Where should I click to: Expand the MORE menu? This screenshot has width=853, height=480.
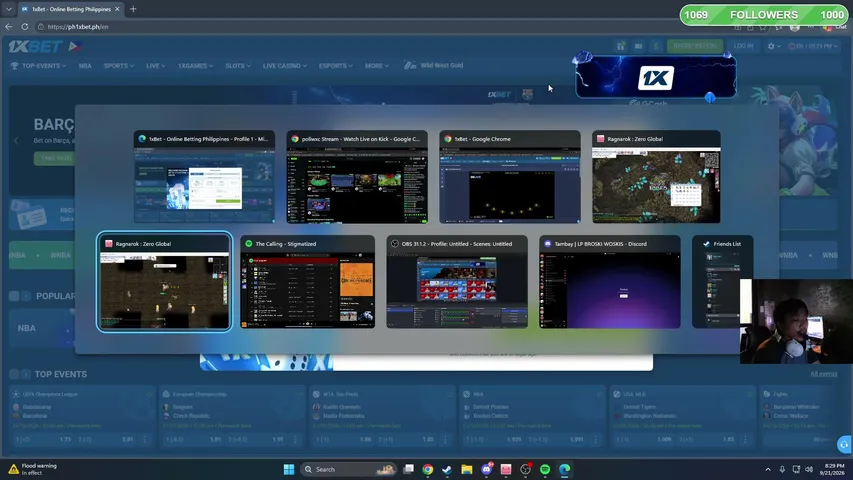click(x=376, y=66)
